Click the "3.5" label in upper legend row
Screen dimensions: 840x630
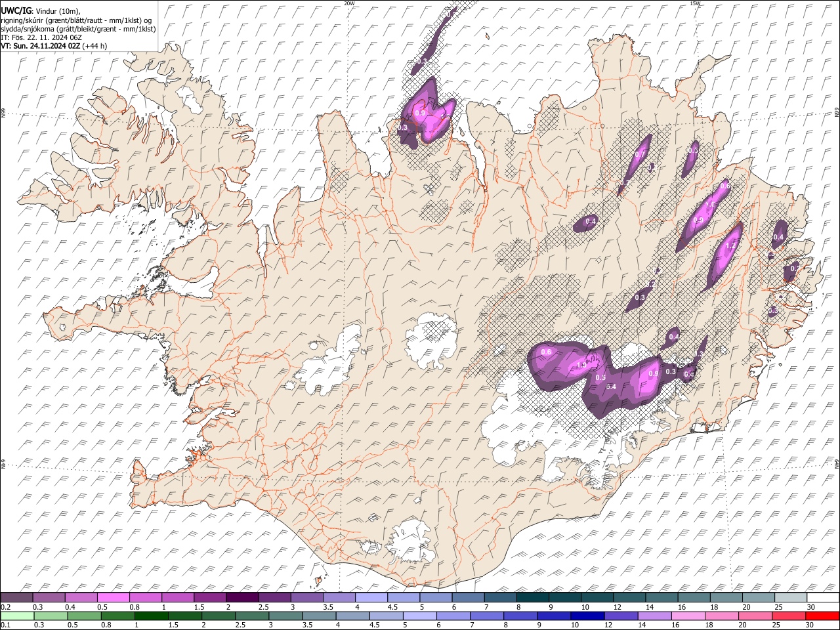pos(327,607)
